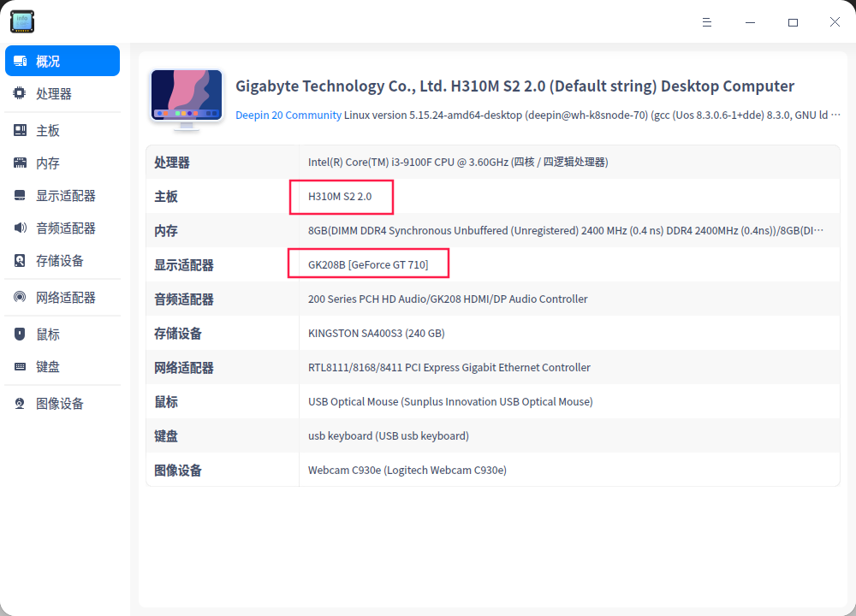Select 概况 overview sidebar item

[62, 61]
